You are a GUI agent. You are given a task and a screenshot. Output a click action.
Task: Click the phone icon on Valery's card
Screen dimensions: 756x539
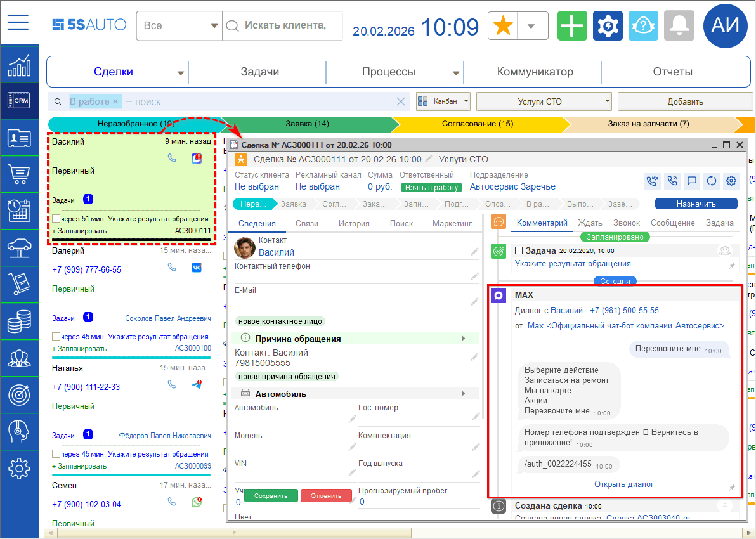[x=172, y=268]
